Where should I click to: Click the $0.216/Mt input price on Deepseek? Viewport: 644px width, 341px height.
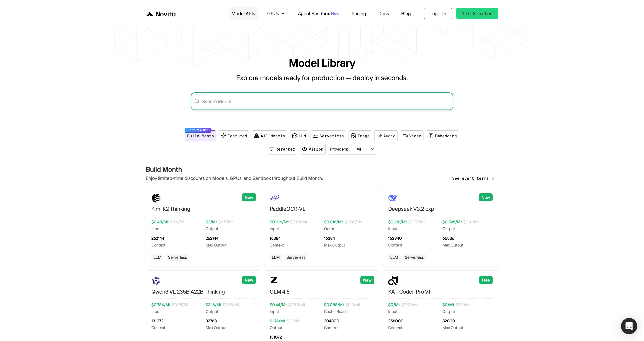coord(398,222)
